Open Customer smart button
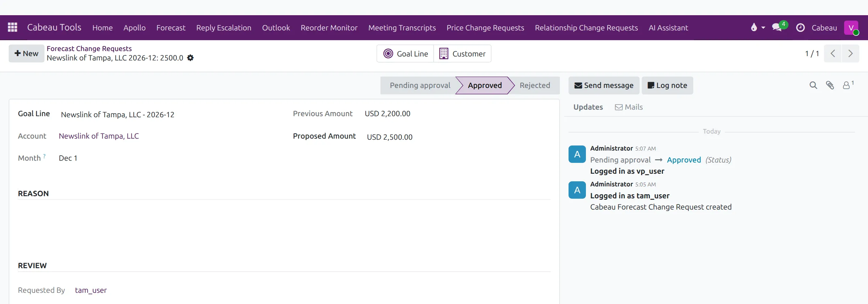Screen dimensions: 868x304 click(462, 54)
